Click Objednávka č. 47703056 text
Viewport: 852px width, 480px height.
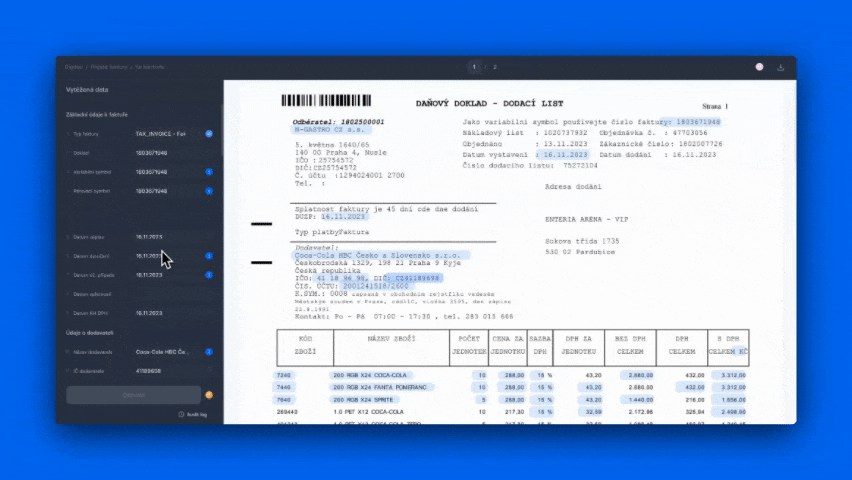coord(653,133)
